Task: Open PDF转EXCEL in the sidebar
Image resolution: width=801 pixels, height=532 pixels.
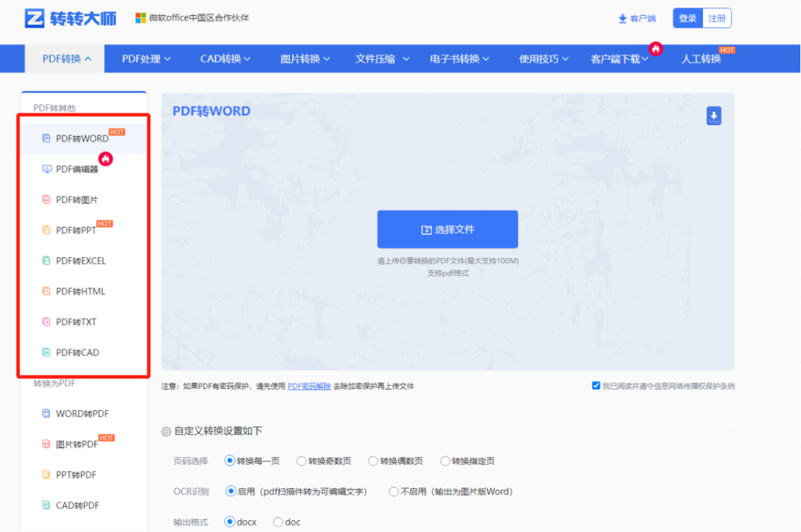Action: pyautogui.click(x=83, y=261)
